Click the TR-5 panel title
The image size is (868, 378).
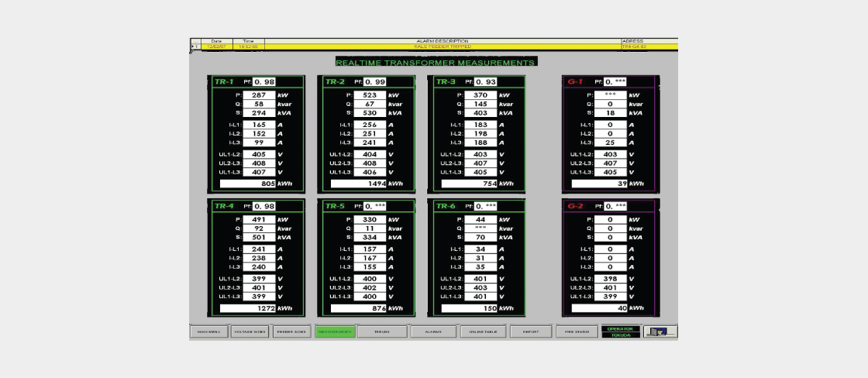tap(335, 206)
